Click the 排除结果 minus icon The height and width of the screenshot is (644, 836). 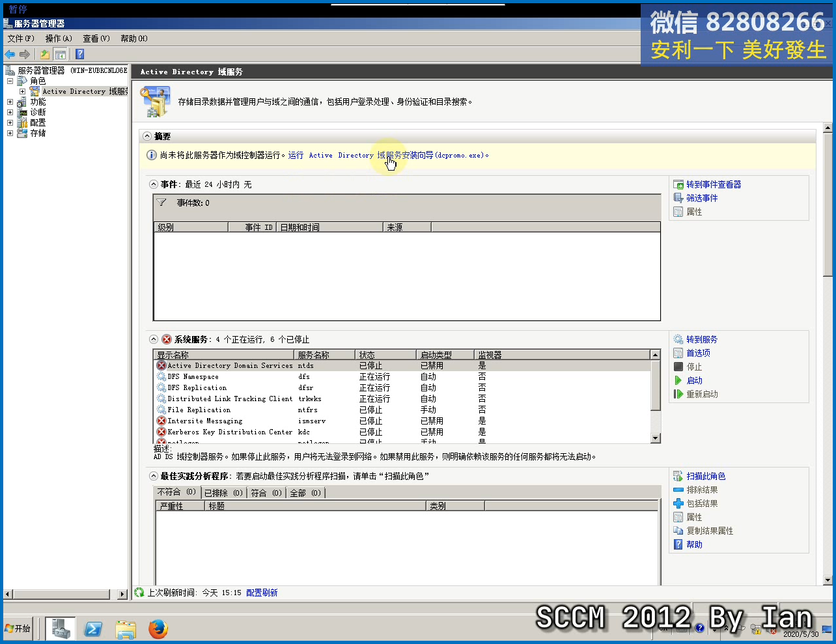pyautogui.click(x=678, y=490)
